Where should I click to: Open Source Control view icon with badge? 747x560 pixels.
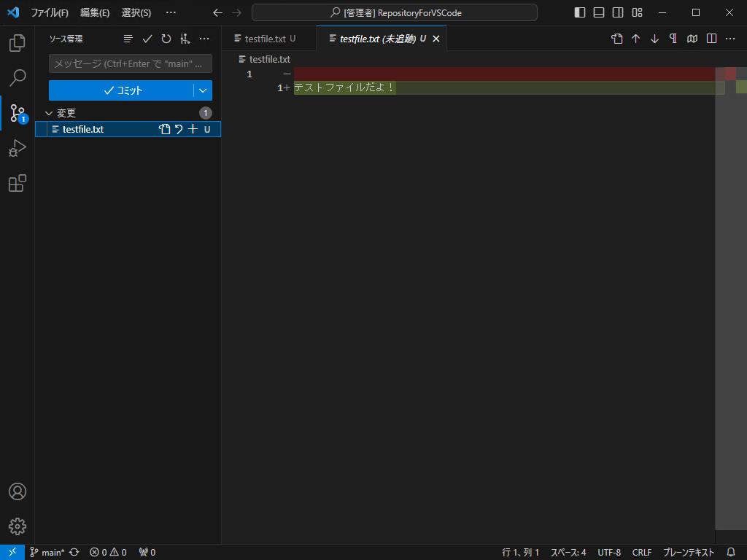click(18, 113)
